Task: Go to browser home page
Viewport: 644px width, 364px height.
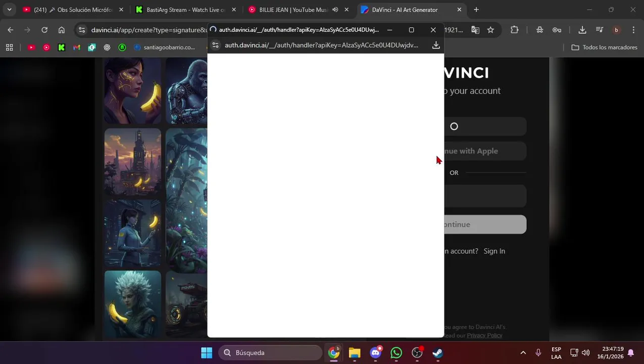Action: point(61,30)
